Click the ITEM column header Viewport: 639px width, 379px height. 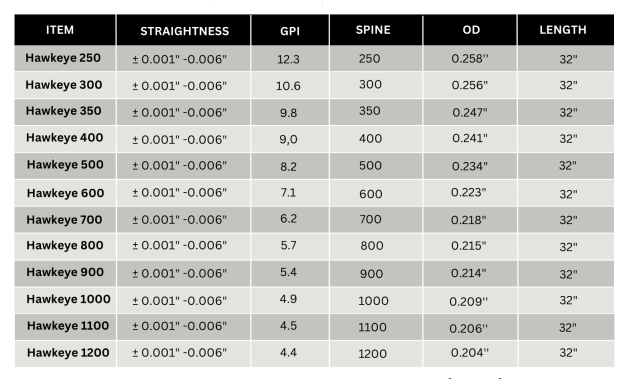60,30
